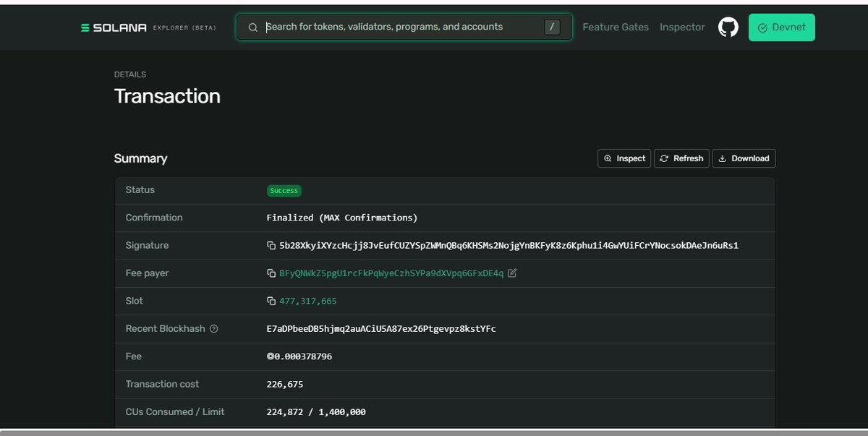
Task: Copy the transaction signature
Action: [x=271, y=246]
